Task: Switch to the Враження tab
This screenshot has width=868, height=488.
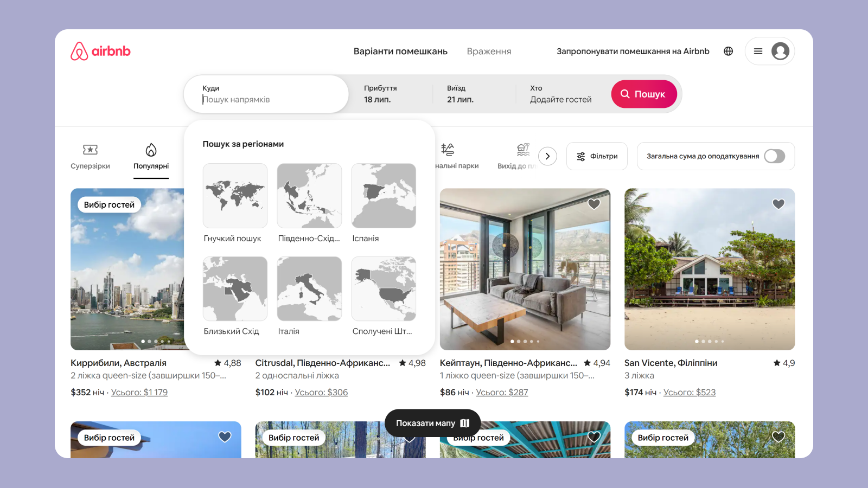Action: [x=489, y=51]
